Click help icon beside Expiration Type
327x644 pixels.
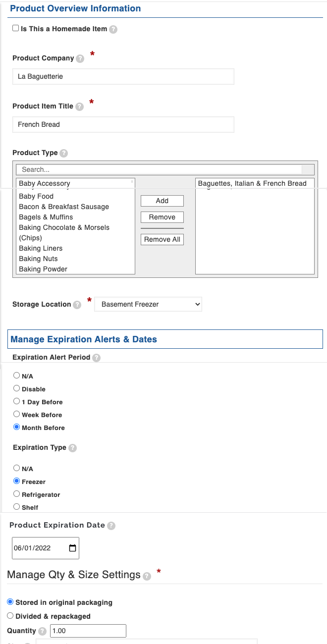[x=72, y=448]
